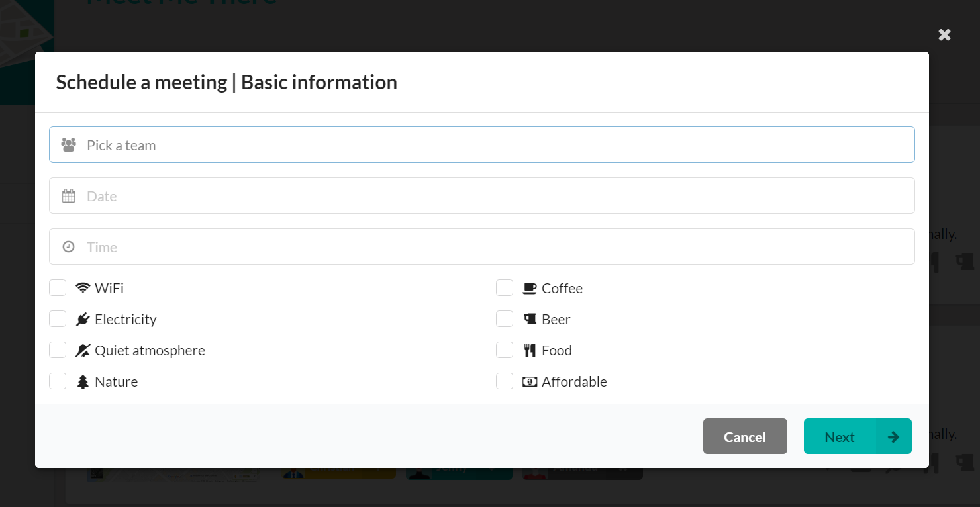
Task: Tick the Beer checkbox
Action: click(x=505, y=319)
